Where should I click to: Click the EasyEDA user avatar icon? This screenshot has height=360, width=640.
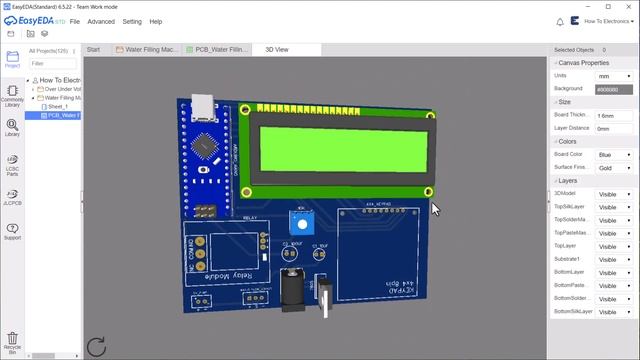click(575, 21)
